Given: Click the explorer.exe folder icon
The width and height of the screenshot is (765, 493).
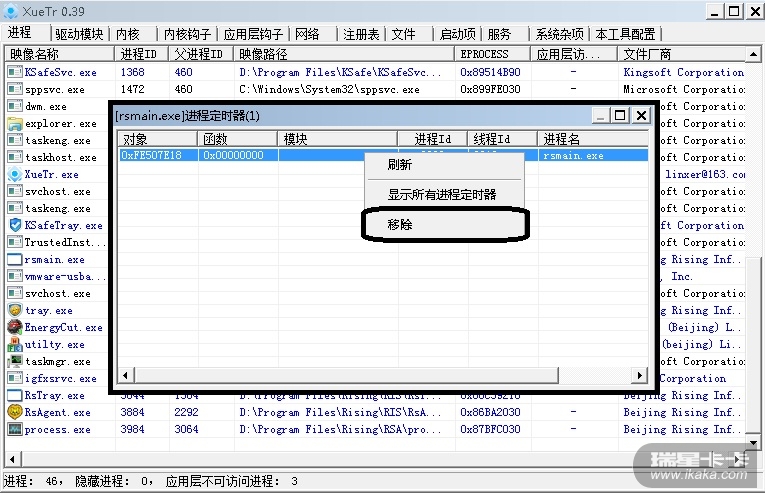Looking at the screenshot, I should click(15, 123).
